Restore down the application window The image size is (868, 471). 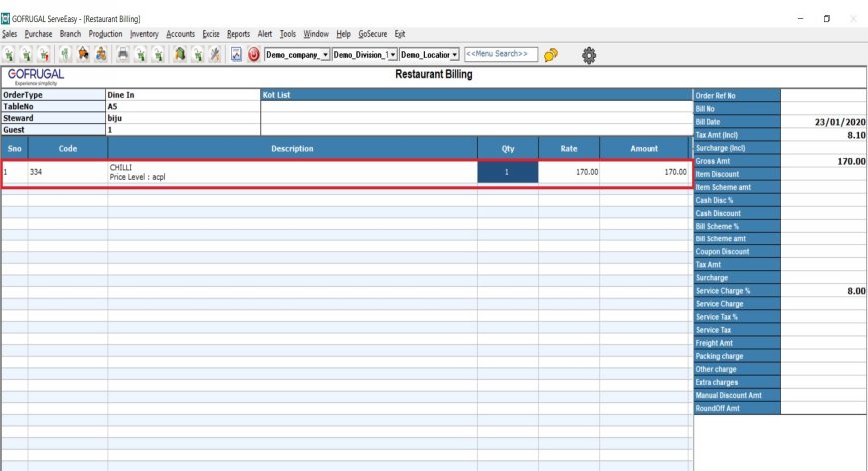[x=826, y=18]
